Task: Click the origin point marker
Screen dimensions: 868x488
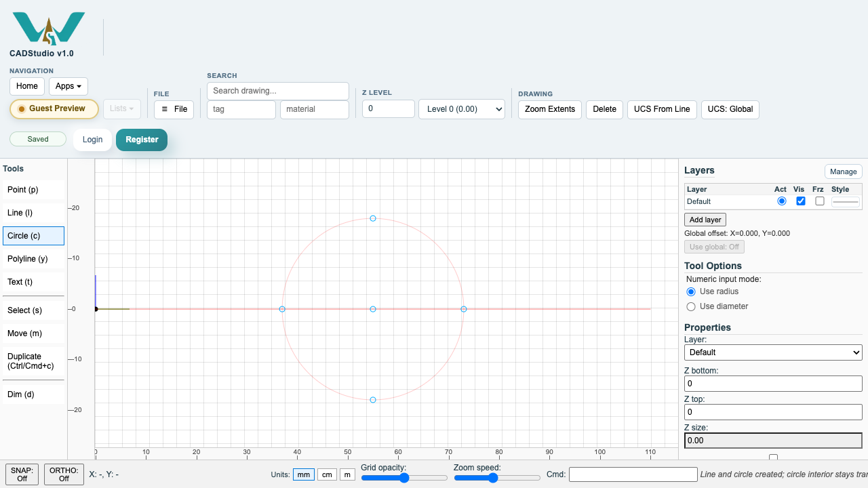Action: coord(96,309)
